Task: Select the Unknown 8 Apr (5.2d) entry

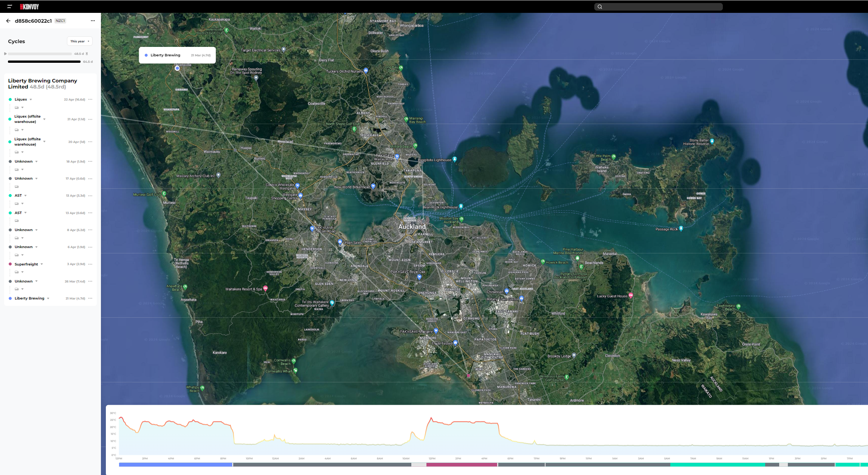Action: pos(23,230)
